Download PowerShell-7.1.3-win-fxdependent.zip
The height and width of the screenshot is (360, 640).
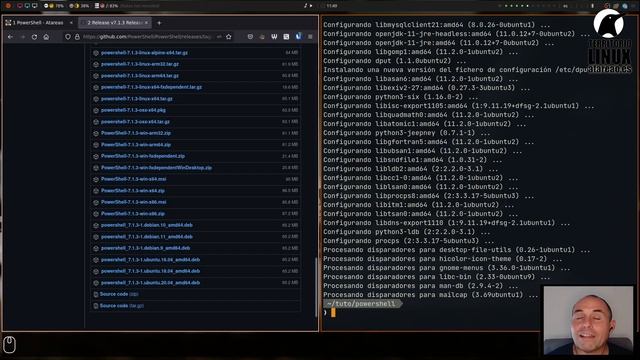click(142, 156)
